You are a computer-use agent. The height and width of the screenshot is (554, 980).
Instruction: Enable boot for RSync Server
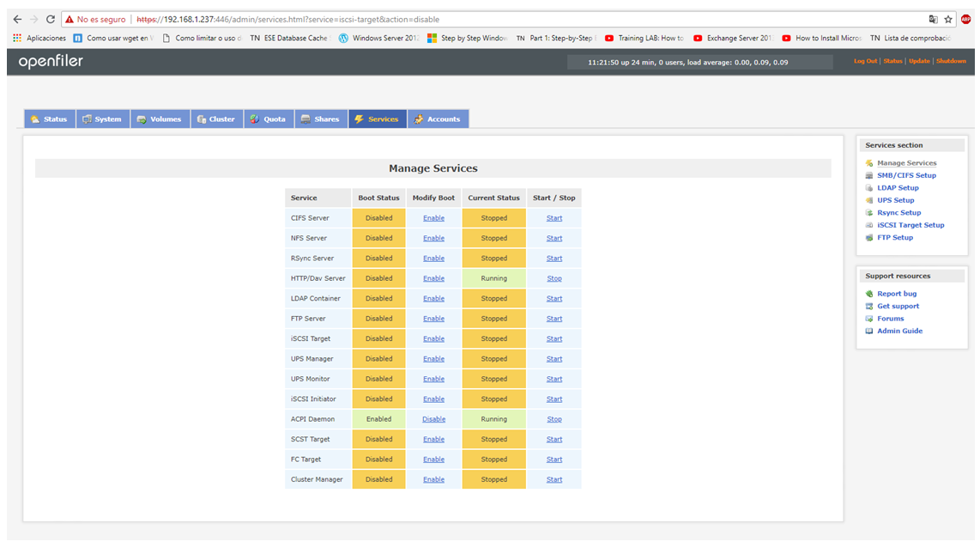433,259
